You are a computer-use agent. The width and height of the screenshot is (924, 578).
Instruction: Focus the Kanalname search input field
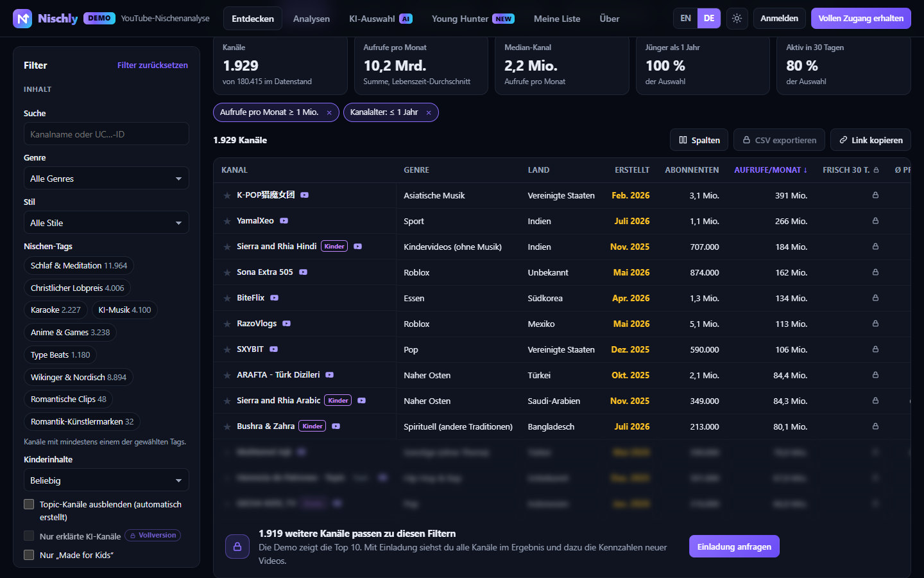(107, 134)
